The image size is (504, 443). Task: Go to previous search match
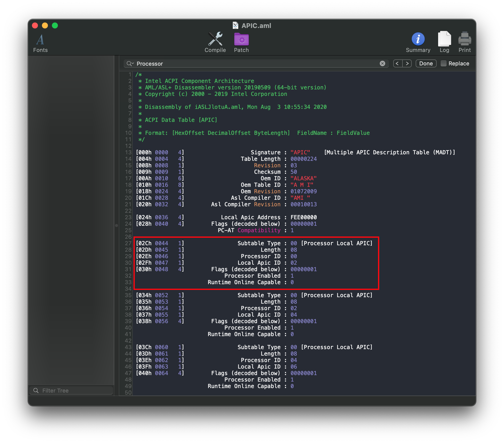click(x=397, y=63)
